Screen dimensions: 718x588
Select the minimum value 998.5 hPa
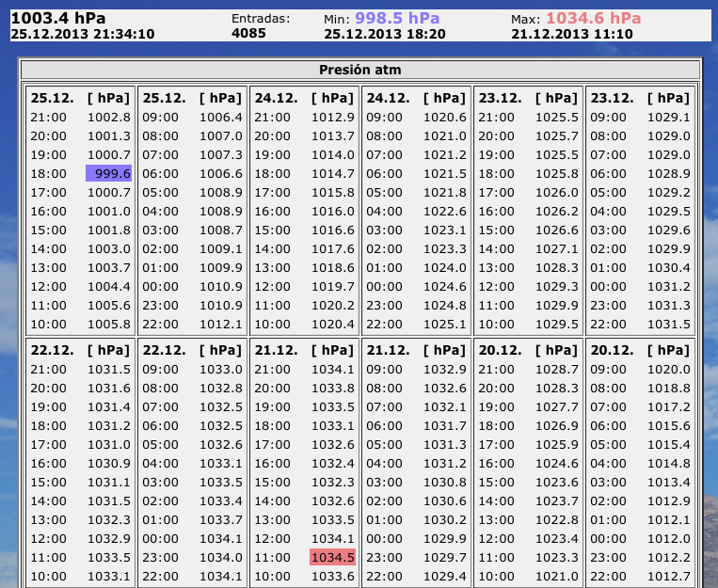(x=397, y=18)
